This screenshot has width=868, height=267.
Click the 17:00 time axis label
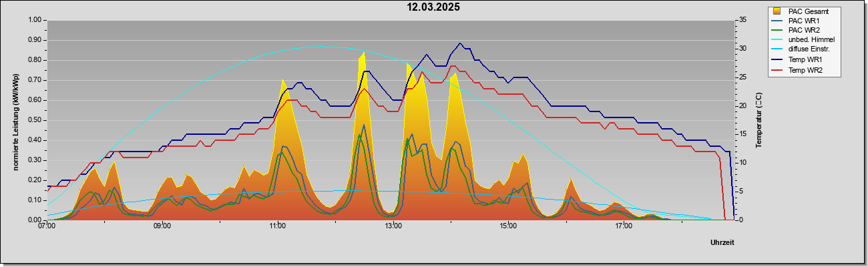[624, 226]
